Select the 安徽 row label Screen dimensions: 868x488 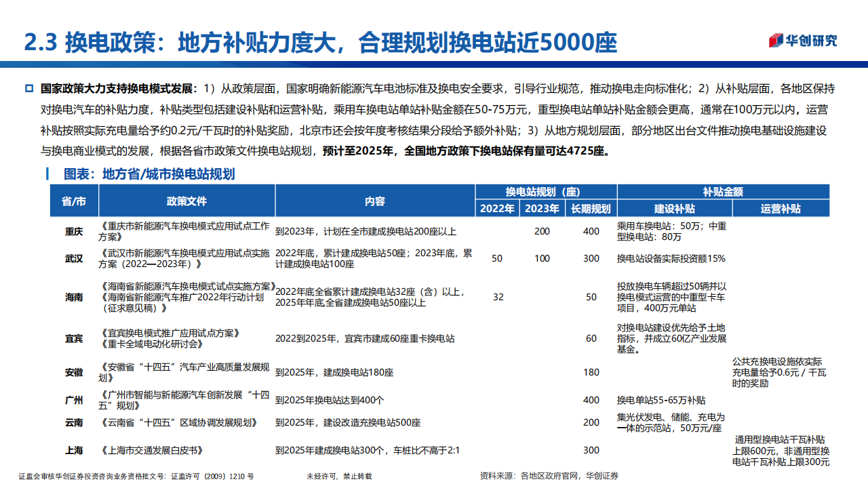point(74,372)
